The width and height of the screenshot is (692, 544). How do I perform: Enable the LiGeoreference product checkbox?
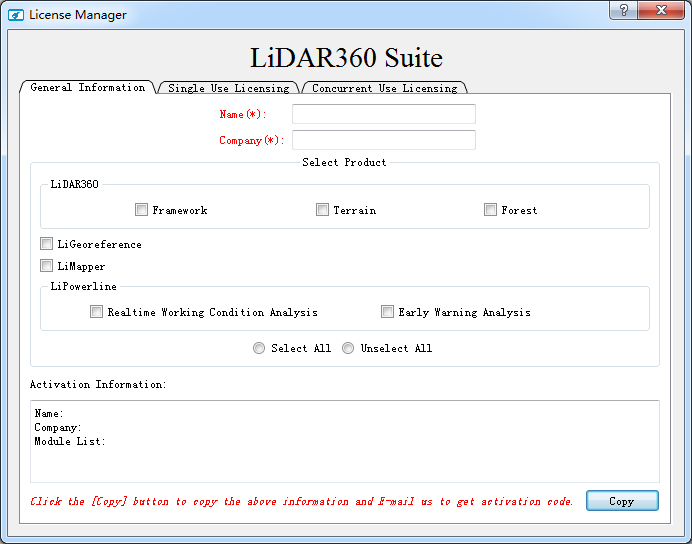(x=47, y=244)
